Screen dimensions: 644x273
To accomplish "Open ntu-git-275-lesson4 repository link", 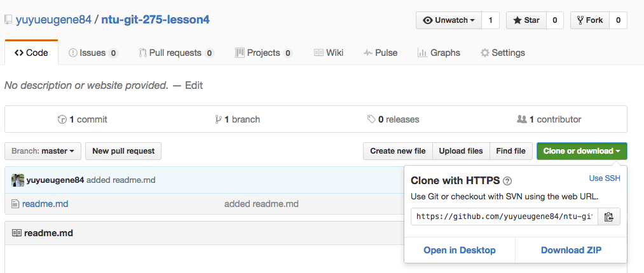I will tap(155, 20).
